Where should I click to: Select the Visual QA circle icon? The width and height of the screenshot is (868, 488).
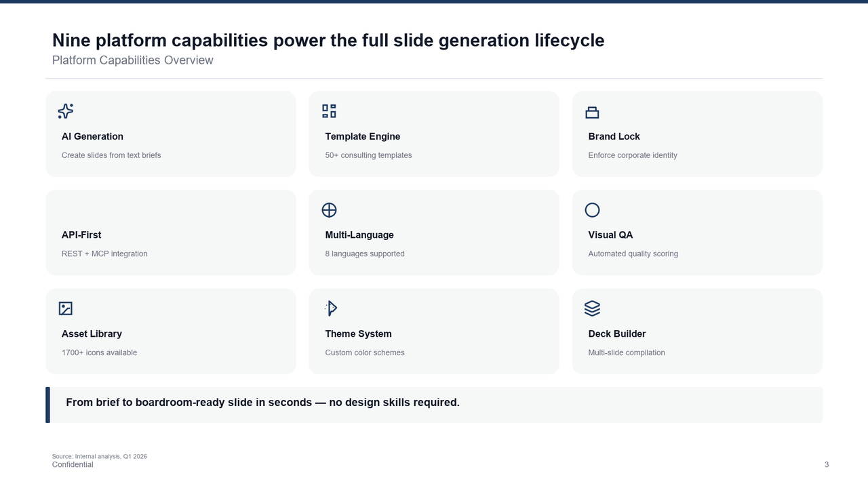coord(592,209)
